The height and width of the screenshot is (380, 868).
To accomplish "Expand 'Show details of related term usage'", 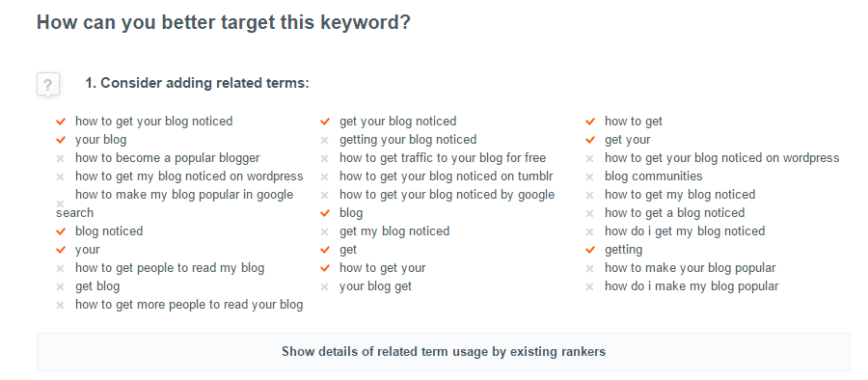I will 444,352.
